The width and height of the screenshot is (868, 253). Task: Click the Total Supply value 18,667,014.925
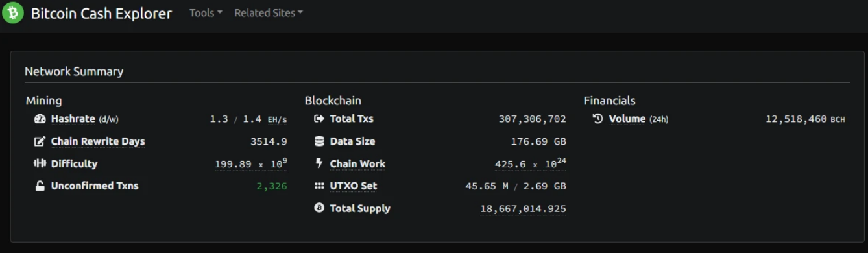point(523,209)
